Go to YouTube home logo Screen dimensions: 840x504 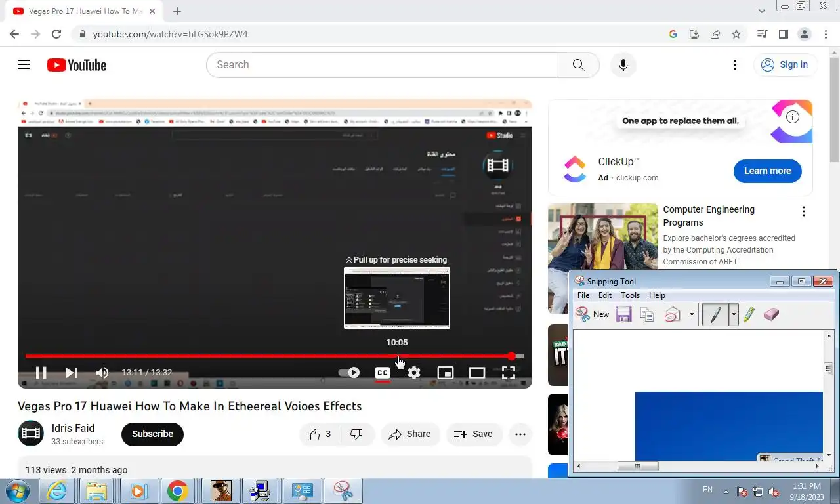pyautogui.click(x=77, y=65)
